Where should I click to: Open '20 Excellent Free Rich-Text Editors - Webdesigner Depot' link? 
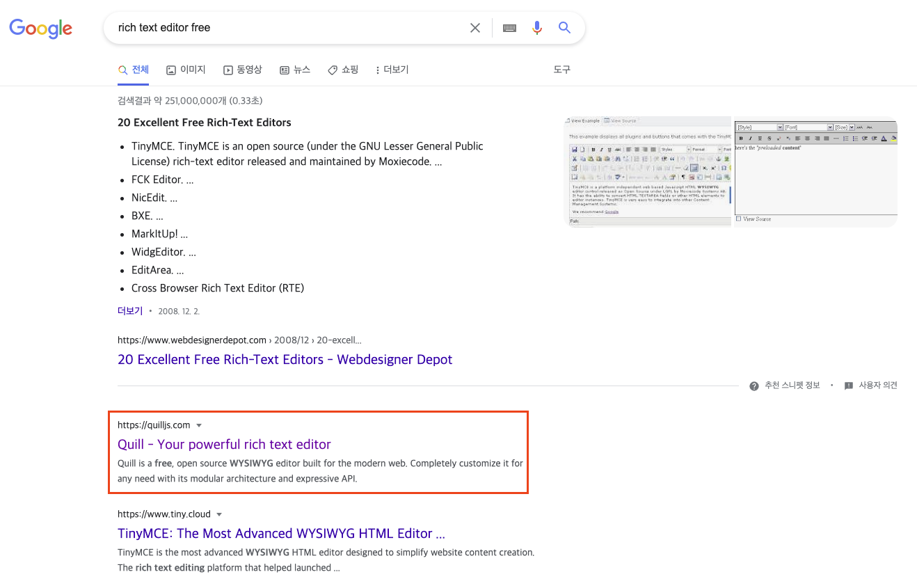point(285,360)
